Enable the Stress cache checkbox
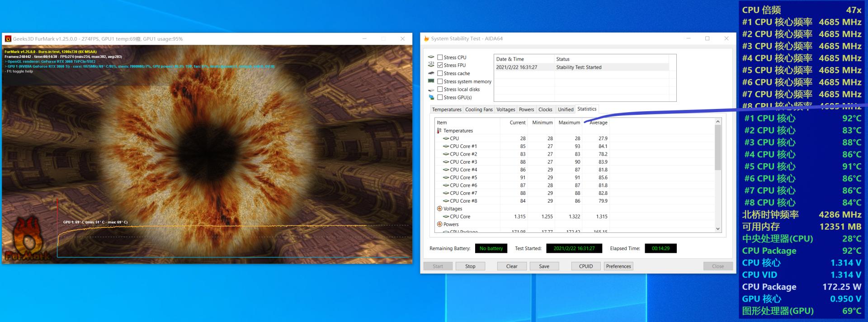 [440, 73]
